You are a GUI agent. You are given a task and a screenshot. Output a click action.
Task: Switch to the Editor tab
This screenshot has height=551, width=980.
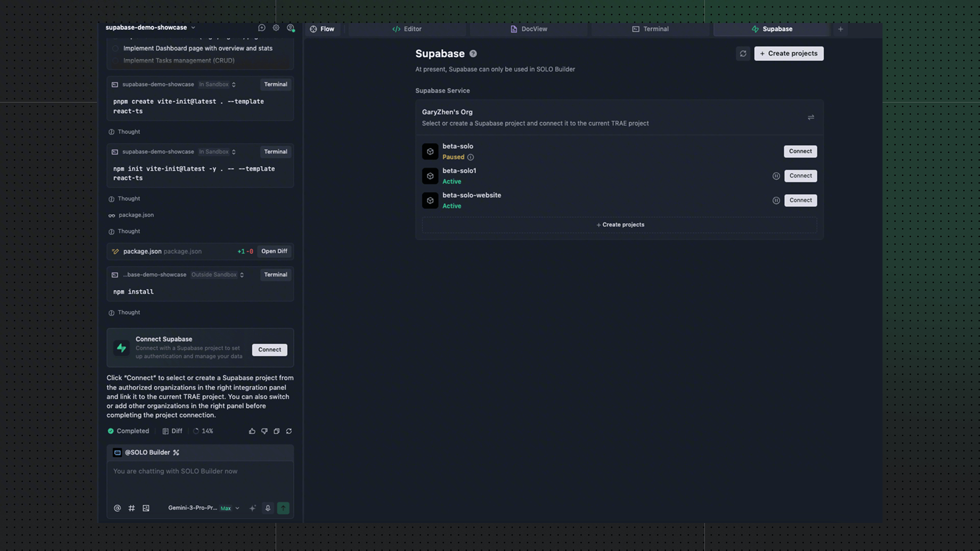click(x=407, y=29)
